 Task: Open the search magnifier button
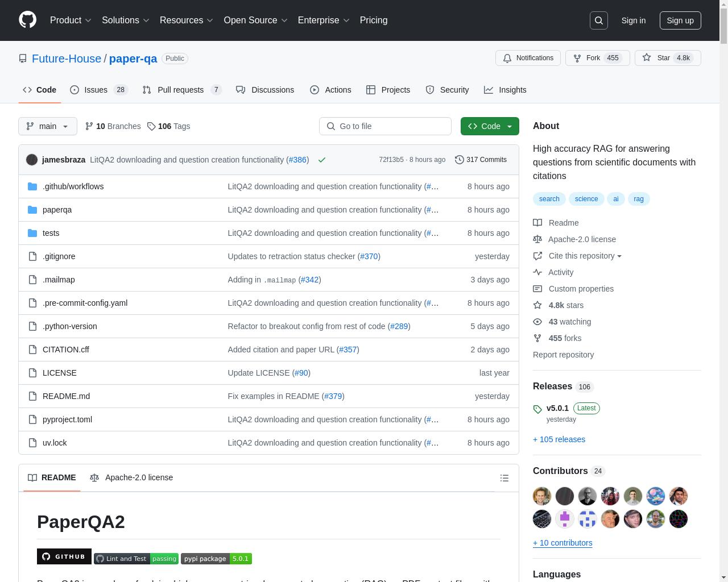coord(599,20)
